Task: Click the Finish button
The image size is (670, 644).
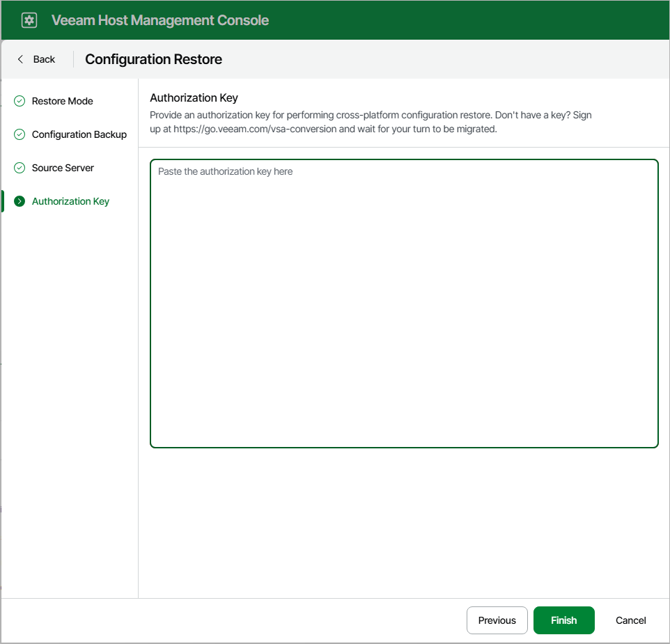Action: coord(563,620)
